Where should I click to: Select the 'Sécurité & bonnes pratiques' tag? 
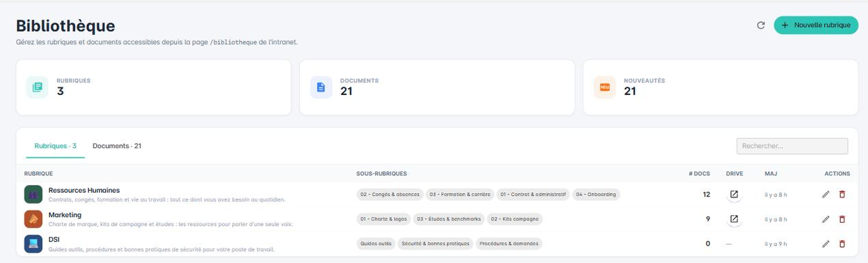click(x=435, y=243)
